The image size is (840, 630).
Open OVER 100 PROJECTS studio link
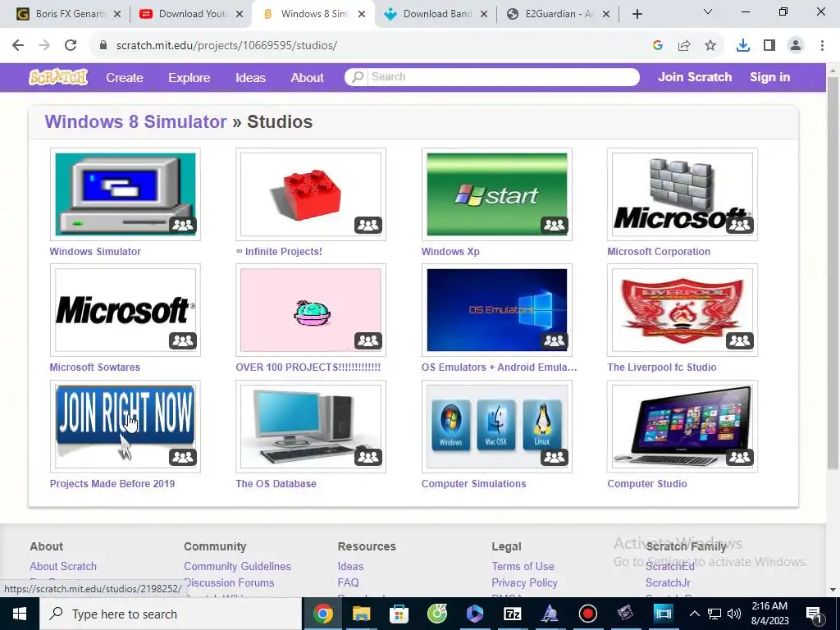point(308,367)
